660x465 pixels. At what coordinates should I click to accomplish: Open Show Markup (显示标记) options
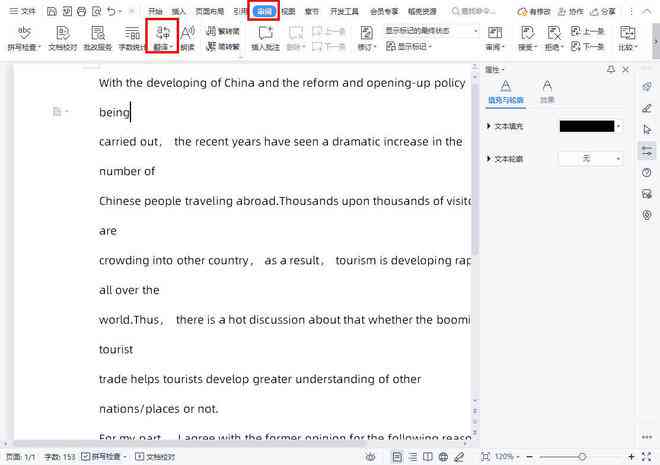coord(409,46)
